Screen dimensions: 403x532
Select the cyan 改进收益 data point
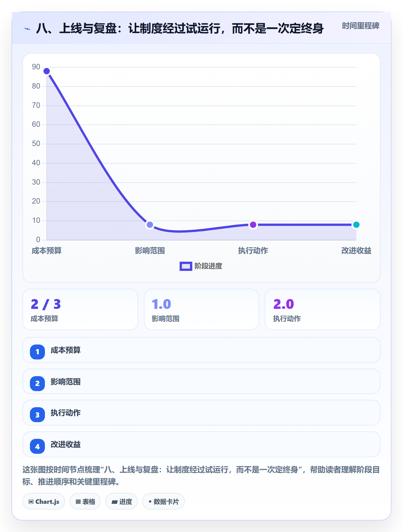(356, 225)
